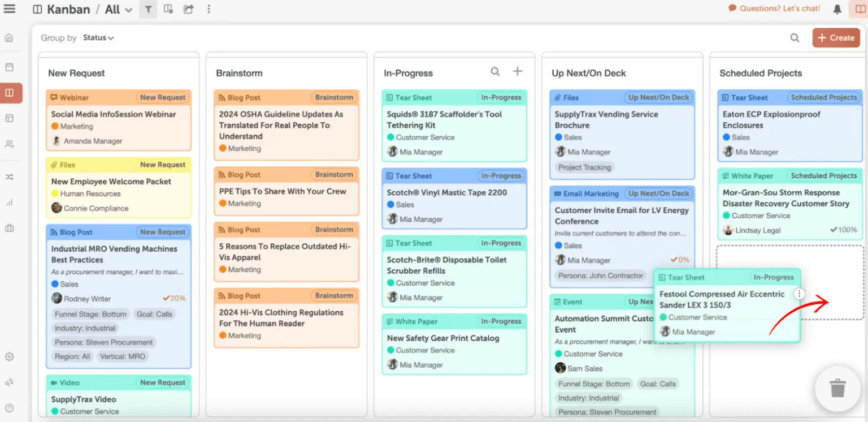Open the vertical three-dot toolbar menu

(x=209, y=9)
